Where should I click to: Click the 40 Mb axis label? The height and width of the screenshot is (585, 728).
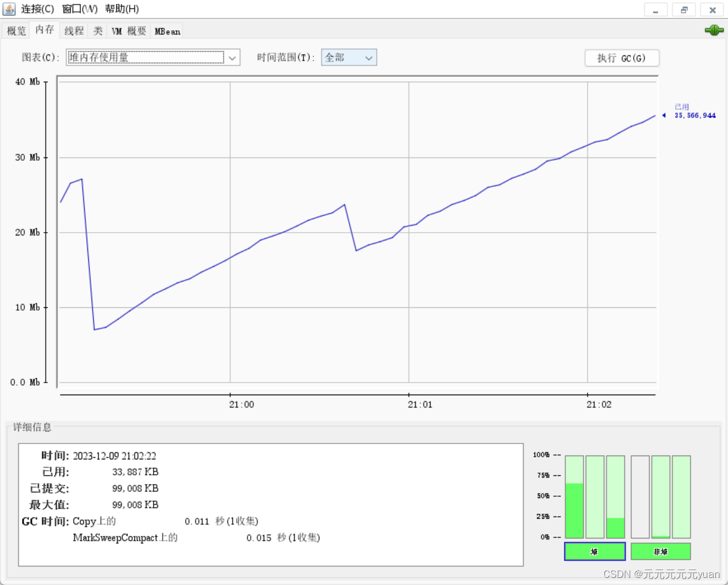point(27,82)
